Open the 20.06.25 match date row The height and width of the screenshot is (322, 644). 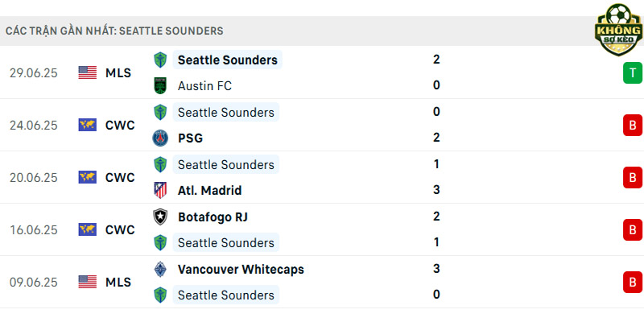click(322, 177)
